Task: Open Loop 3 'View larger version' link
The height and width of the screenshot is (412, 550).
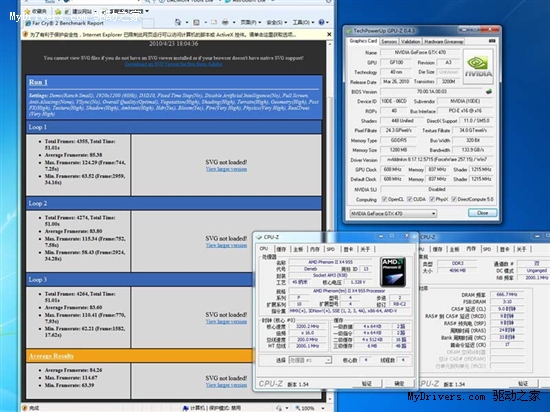Action: [x=226, y=322]
